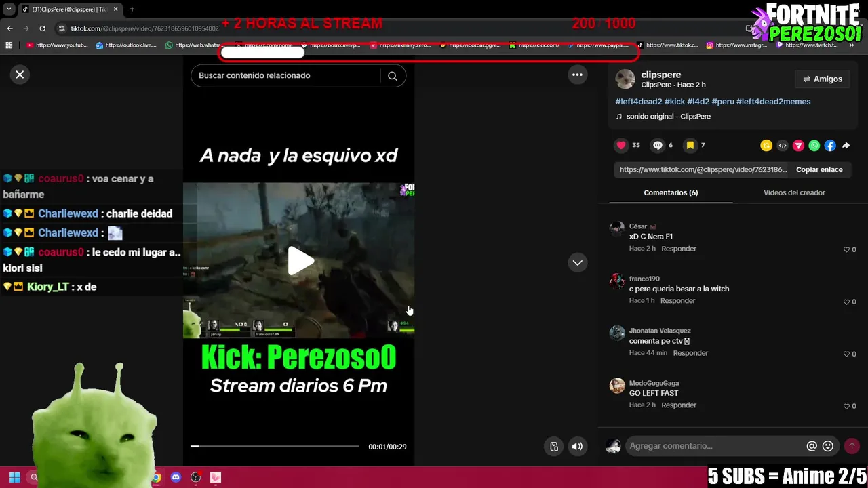Close the TikTok video viewer with the X
Screen dimensions: 868x488
(20, 75)
